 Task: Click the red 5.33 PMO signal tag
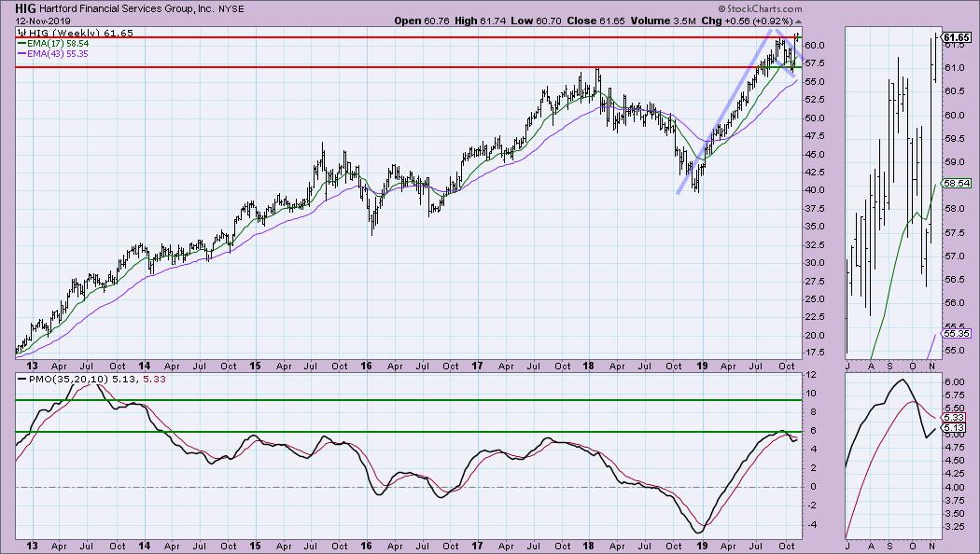click(953, 417)
